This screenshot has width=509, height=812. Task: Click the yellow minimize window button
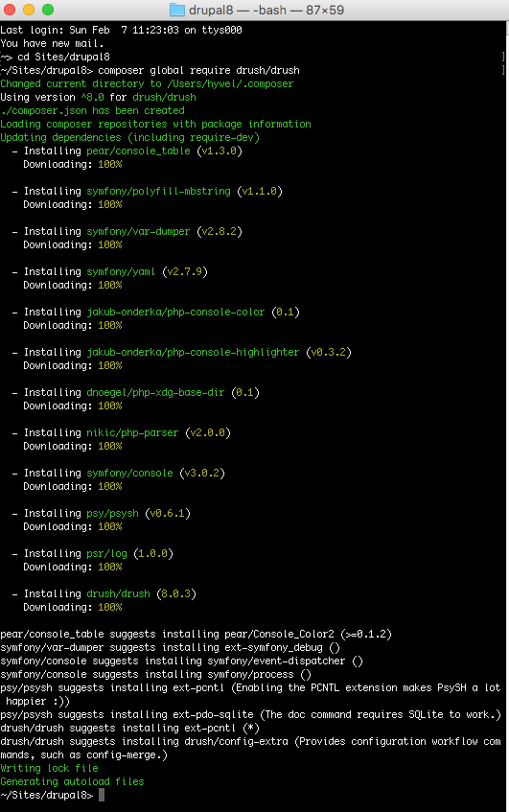click(29, 10)
